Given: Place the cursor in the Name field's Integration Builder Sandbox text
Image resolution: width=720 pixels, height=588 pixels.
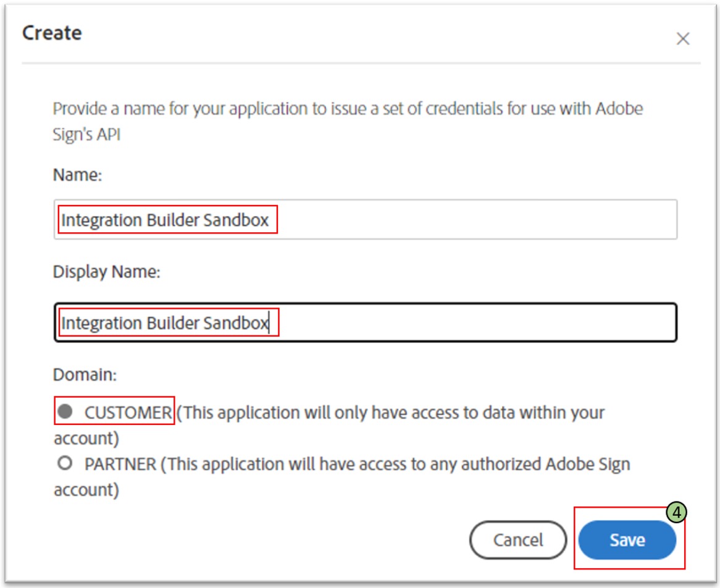Looking at the screenshot, I should click(x=165, y=220).
